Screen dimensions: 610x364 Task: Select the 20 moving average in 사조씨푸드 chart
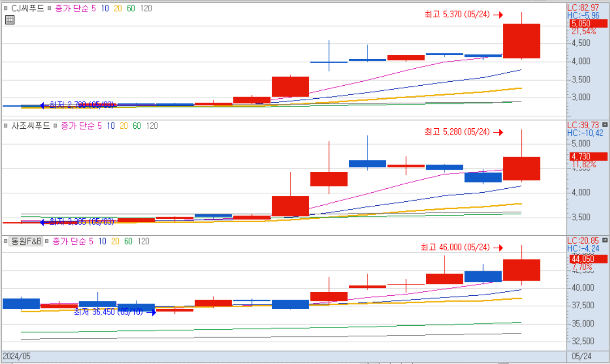click(124, 126)
